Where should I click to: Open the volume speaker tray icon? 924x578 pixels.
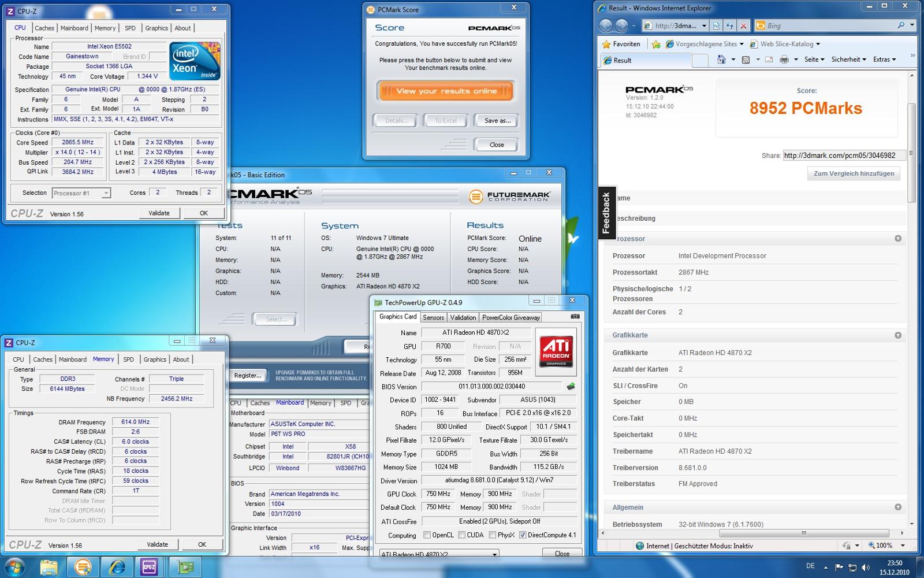click(866, 567)
